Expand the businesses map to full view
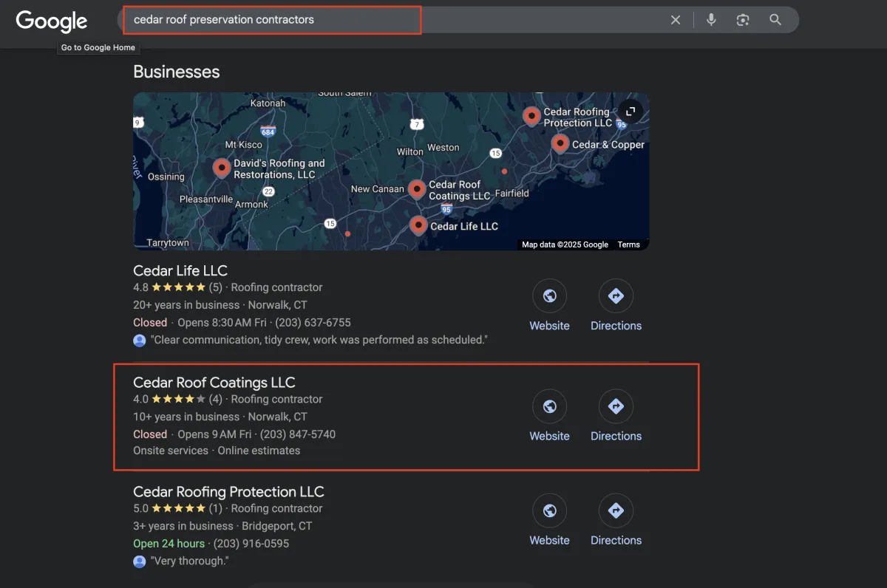This screenshot has width=887, height=588. tap(631, 112)
